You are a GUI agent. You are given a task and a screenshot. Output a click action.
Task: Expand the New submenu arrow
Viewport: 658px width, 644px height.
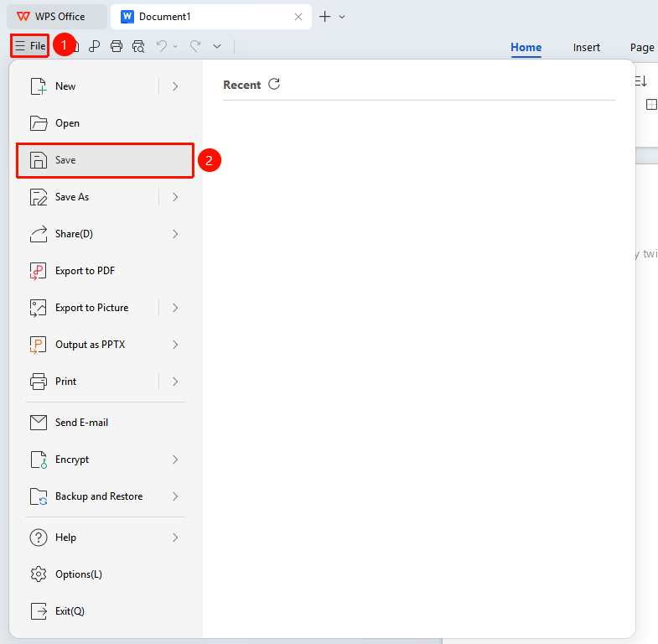tap(175, 86)
